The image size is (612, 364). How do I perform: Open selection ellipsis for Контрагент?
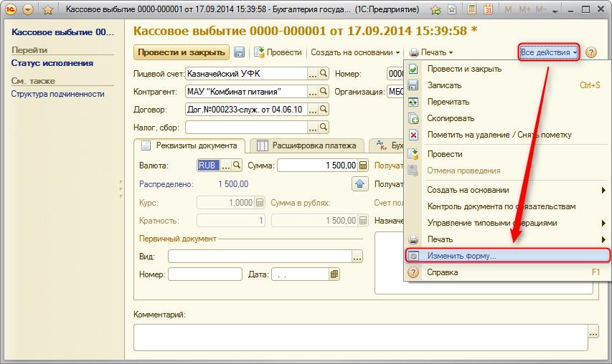(313, 92)
